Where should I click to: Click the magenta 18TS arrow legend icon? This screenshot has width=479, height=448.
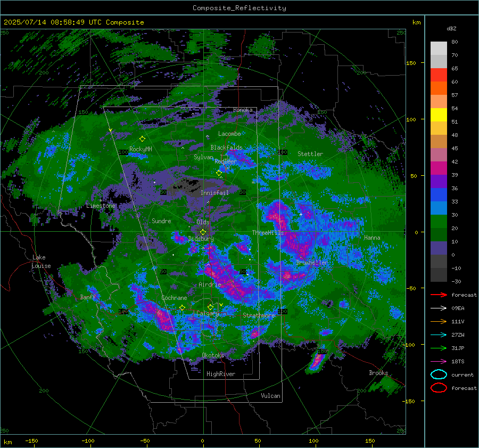pos(439,362)
